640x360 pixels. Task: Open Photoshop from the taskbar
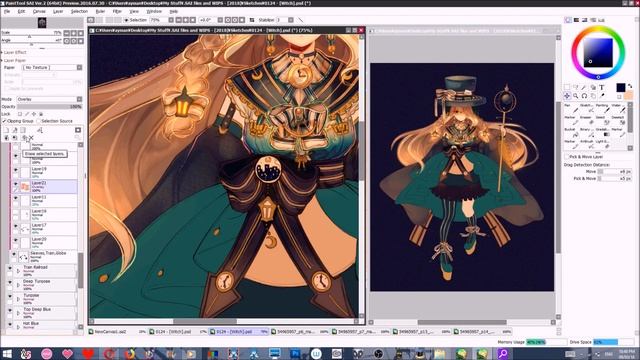point(295,354)
